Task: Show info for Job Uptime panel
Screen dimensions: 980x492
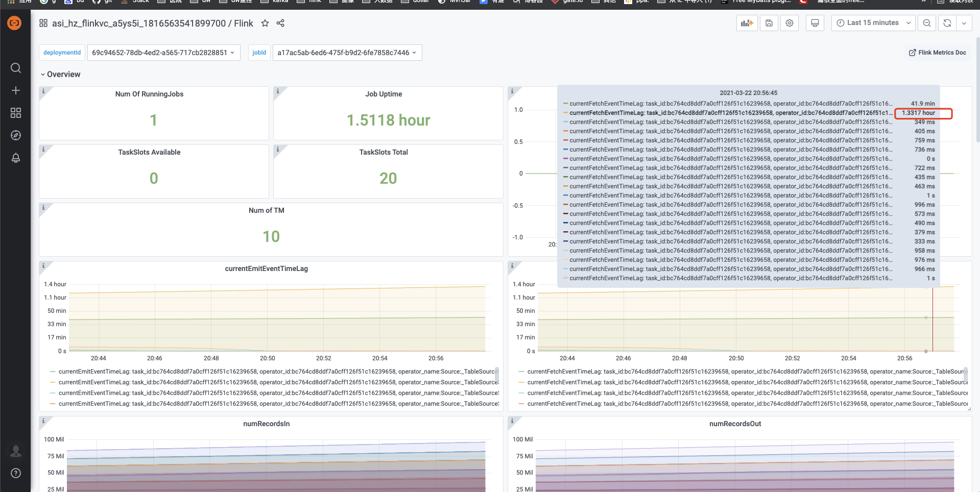Action: tap(278, 91)
